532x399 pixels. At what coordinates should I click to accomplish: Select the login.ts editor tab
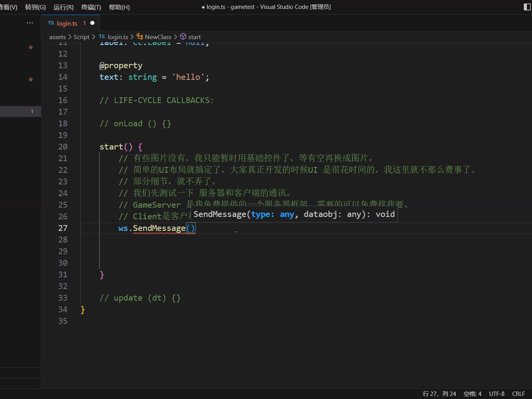pyautogui.click(x=70, y=23)
